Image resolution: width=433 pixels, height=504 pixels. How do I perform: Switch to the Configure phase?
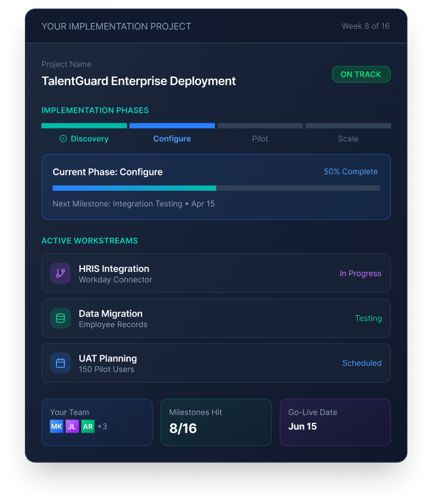pos(172,138)
